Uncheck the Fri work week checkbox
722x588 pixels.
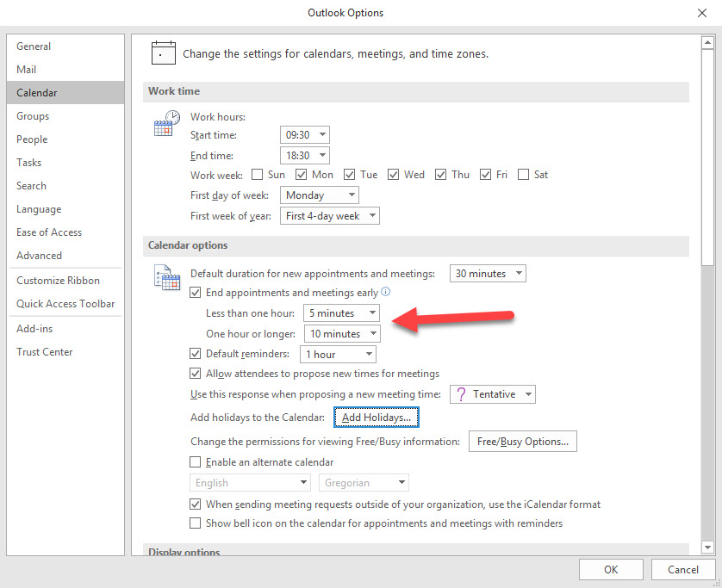[x=485, y=175]
